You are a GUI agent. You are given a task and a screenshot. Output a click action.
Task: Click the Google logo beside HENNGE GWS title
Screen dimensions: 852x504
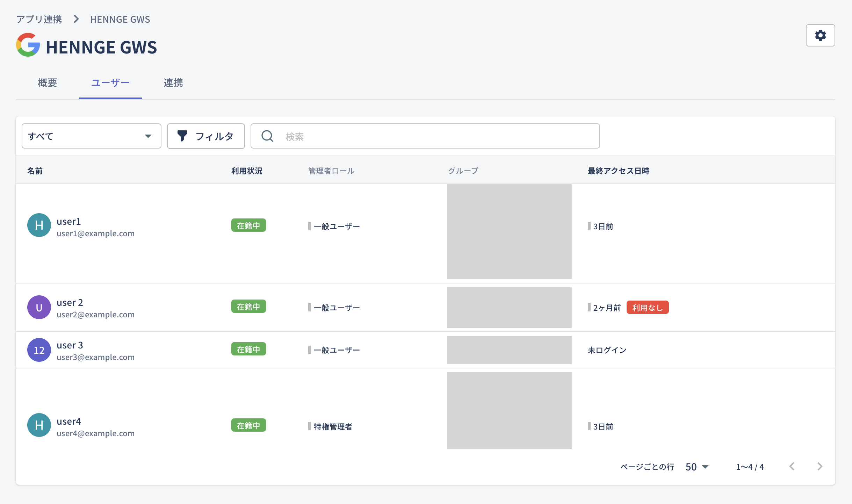(28, 45)
